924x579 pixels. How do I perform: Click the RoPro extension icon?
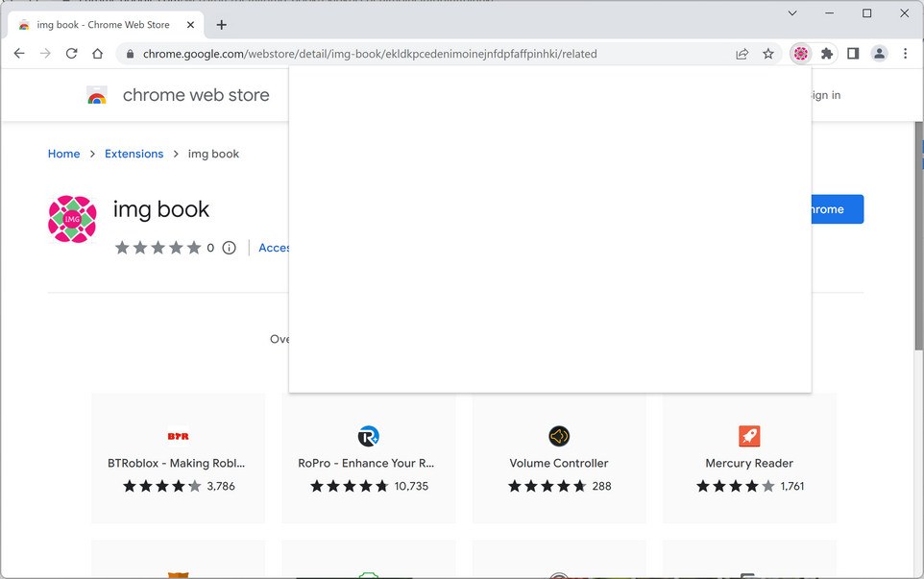pos(368,437)
